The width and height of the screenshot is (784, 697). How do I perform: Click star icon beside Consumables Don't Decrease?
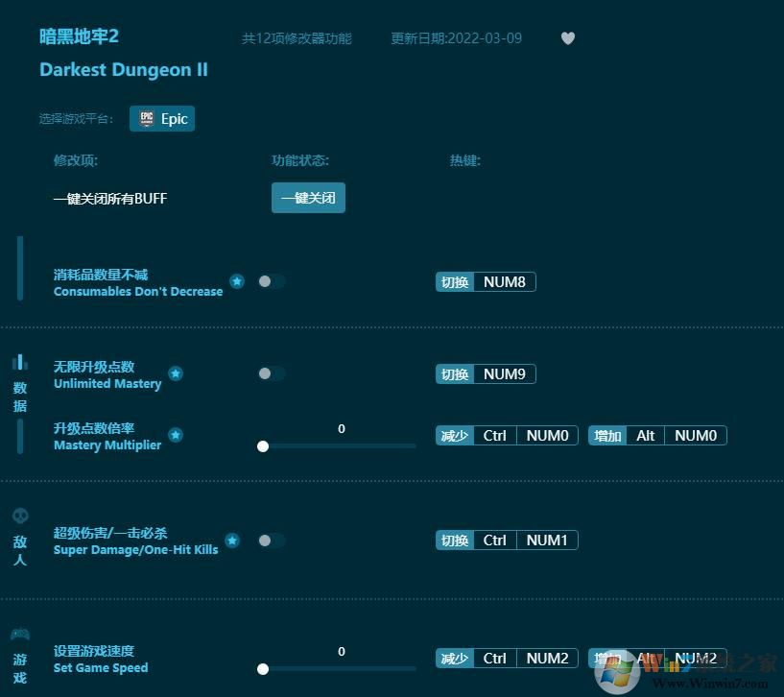click(237, 281)
